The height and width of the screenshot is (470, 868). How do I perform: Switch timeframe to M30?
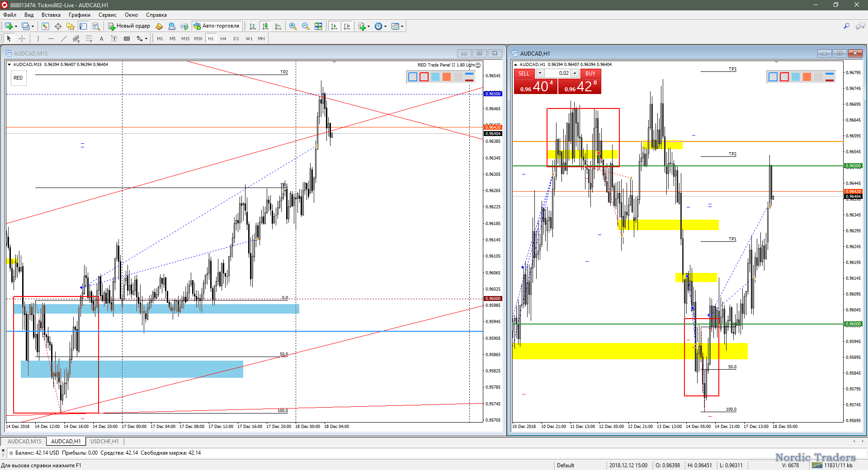point(198,39)
